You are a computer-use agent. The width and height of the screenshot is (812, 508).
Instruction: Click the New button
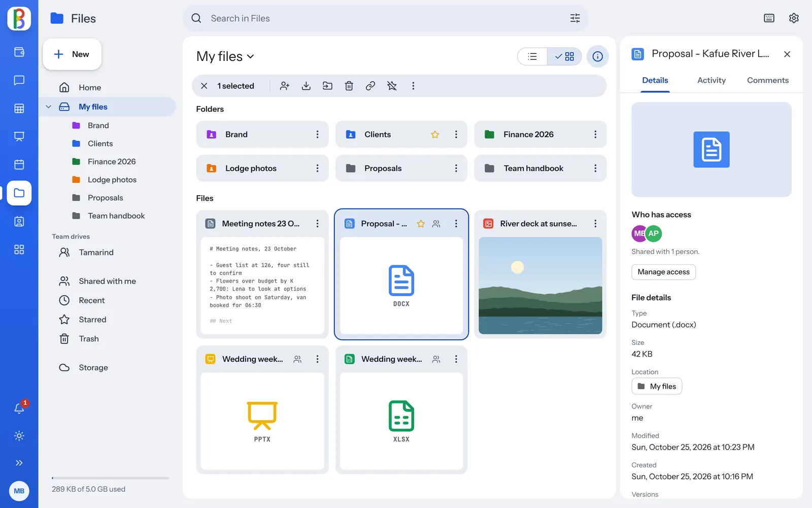(x=72, y=54)
